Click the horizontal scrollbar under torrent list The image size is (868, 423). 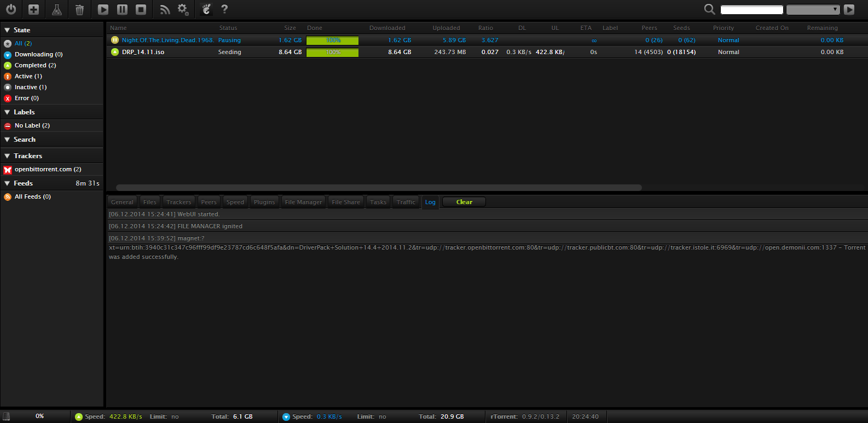click(x=379, y=187)
